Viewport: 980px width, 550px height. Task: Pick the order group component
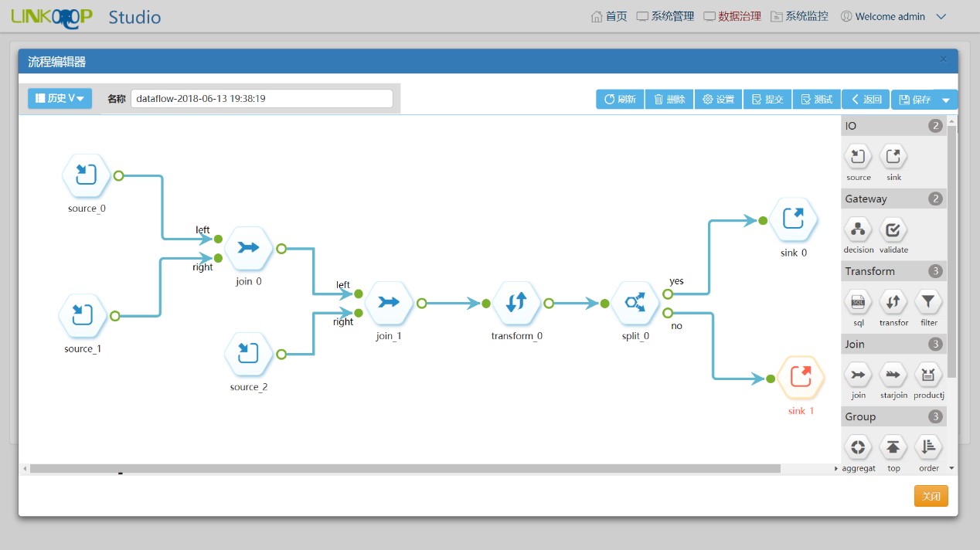pyautogui.click(x=929, y=447)
